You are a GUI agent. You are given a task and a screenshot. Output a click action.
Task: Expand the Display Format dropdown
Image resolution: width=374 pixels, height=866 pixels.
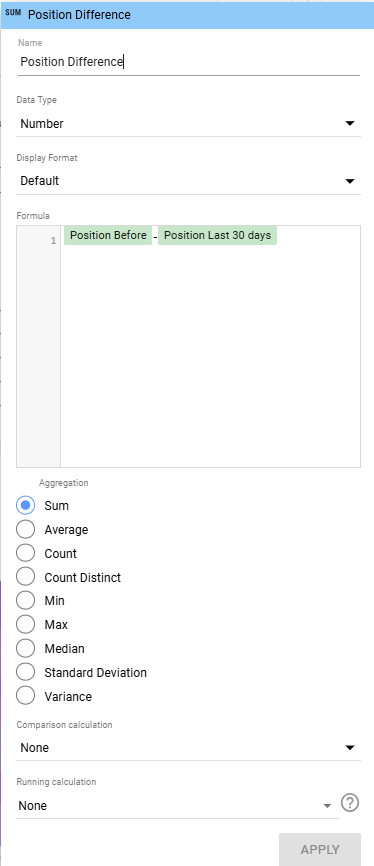pyautogui.click(x=188, y=181)
